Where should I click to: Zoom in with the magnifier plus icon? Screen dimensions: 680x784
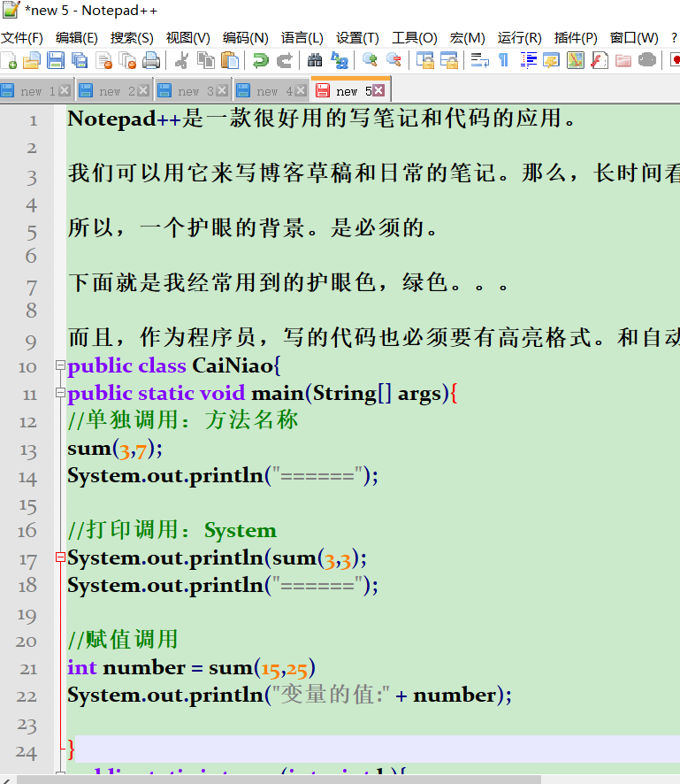[370, 60]
